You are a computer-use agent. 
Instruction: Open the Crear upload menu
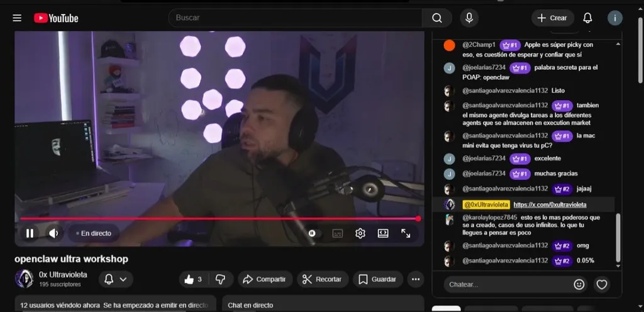coord(552,18)
